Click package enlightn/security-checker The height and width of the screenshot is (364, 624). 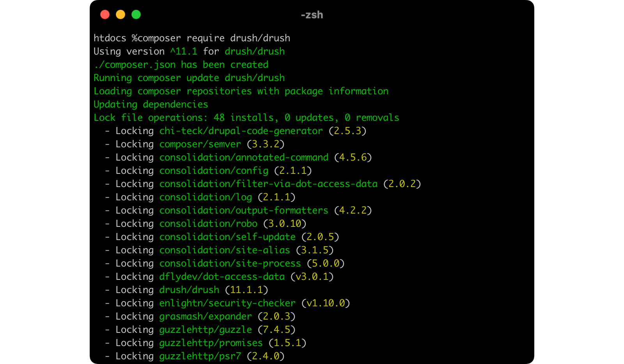pyautogui.click(x=227, y=303)
